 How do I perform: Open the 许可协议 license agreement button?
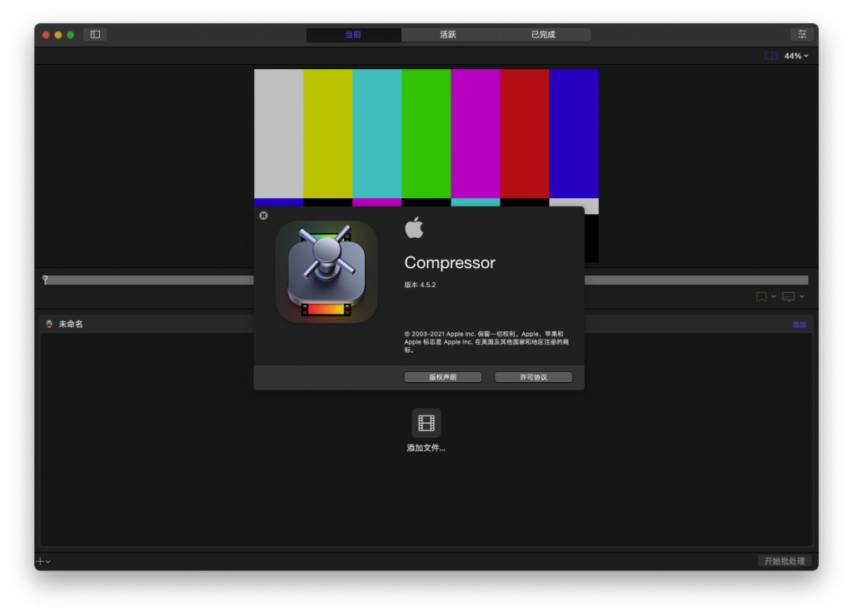click(533, 377)
